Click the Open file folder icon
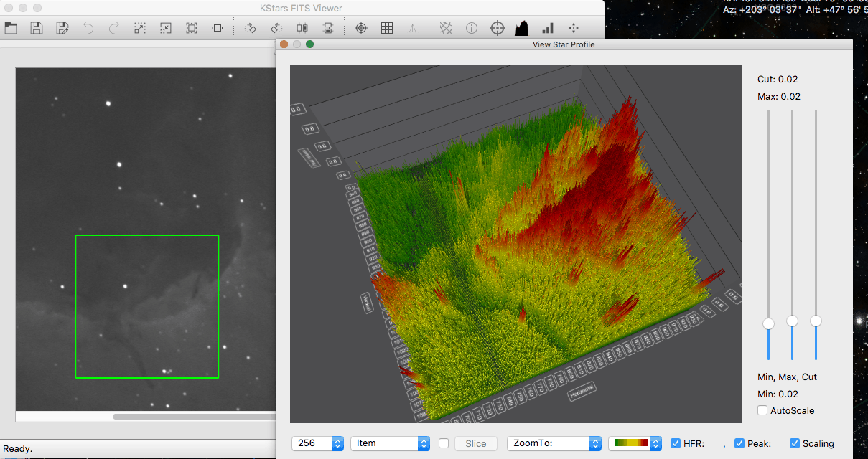 pos(11,28)
